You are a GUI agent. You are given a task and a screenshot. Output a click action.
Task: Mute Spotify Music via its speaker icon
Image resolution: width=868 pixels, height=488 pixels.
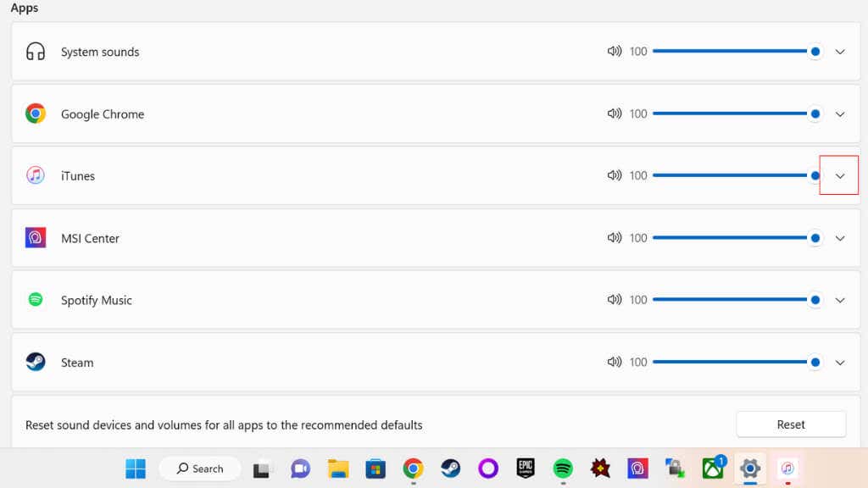[614, 300]
